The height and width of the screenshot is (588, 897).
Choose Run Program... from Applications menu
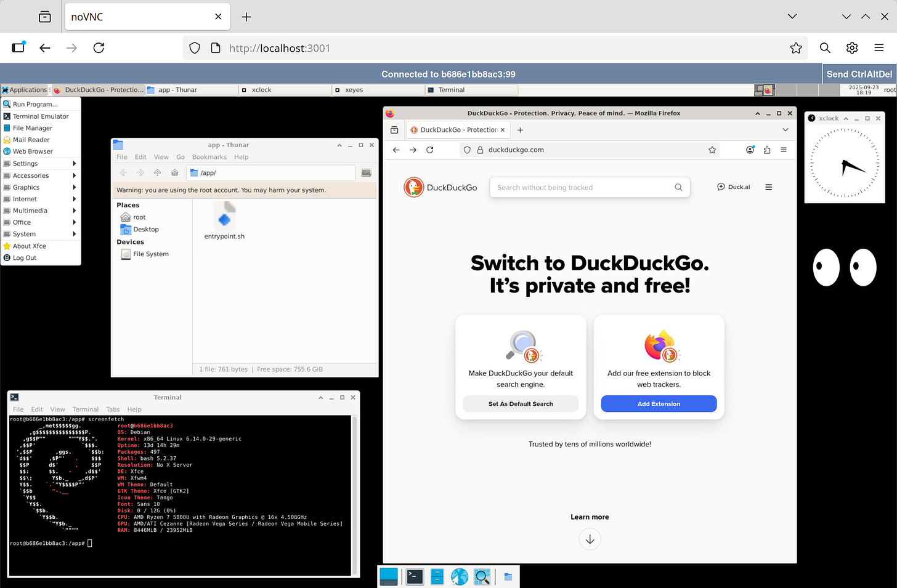[x=41, y=104]
